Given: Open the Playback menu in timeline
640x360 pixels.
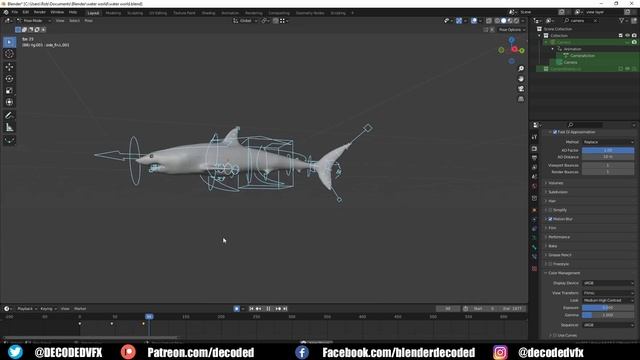Looking at the screenshot, I should point(27,309).
